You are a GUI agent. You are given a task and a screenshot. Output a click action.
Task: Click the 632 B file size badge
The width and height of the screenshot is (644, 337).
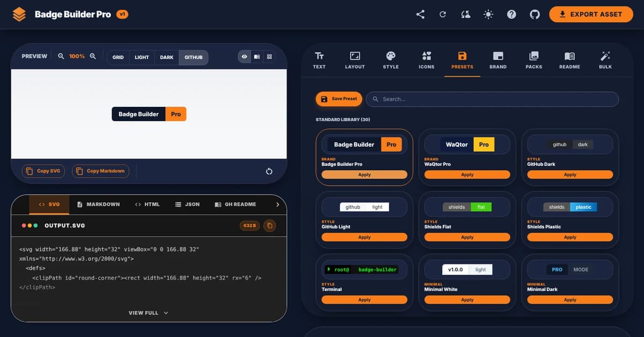point(250,225)
